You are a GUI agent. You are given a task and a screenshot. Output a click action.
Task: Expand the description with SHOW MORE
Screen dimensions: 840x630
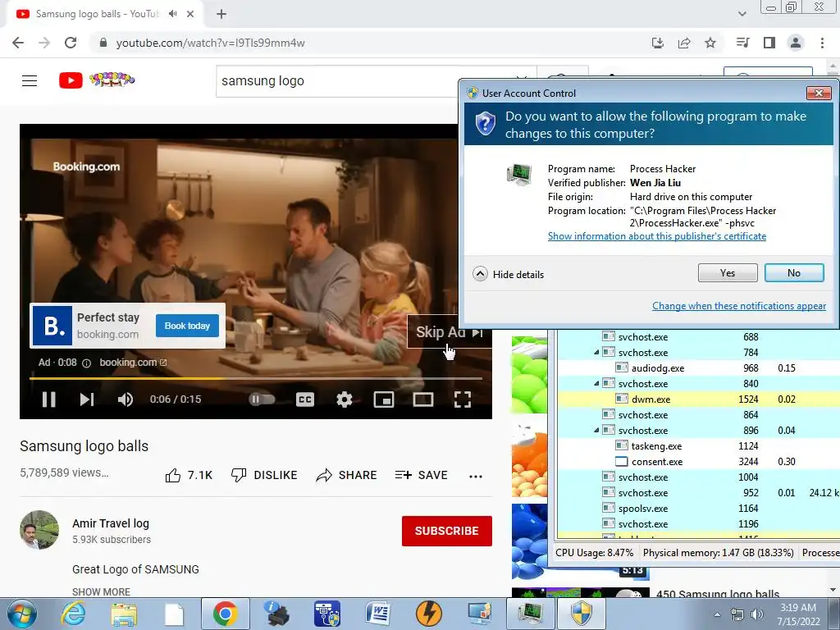(x=101, y=592)
